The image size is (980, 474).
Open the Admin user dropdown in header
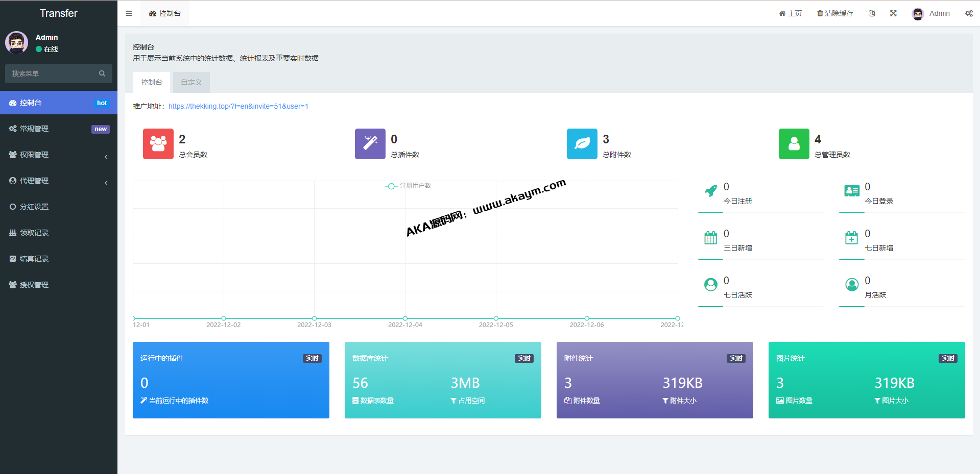point(931,13)
